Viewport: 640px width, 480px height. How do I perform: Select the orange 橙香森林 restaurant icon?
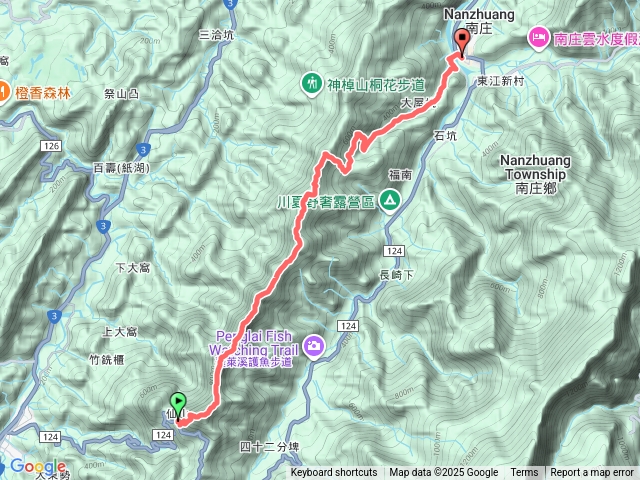pos(2,93)
